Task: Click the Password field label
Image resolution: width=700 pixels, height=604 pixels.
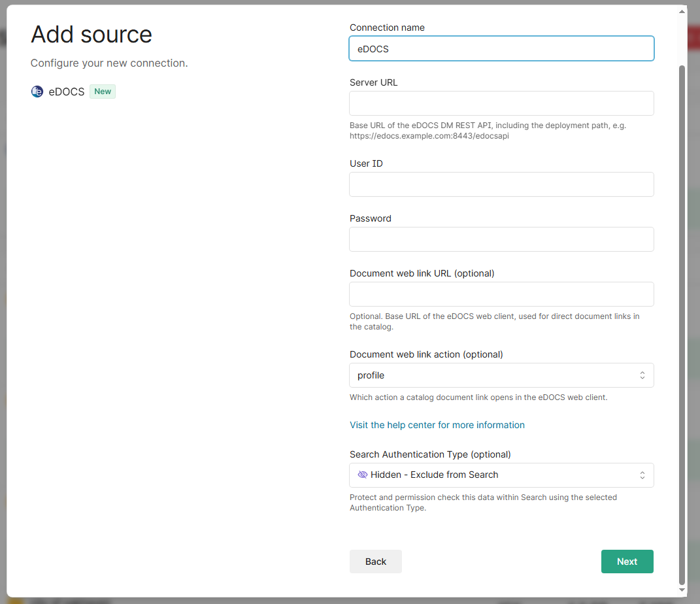Action: pos(370,218)
